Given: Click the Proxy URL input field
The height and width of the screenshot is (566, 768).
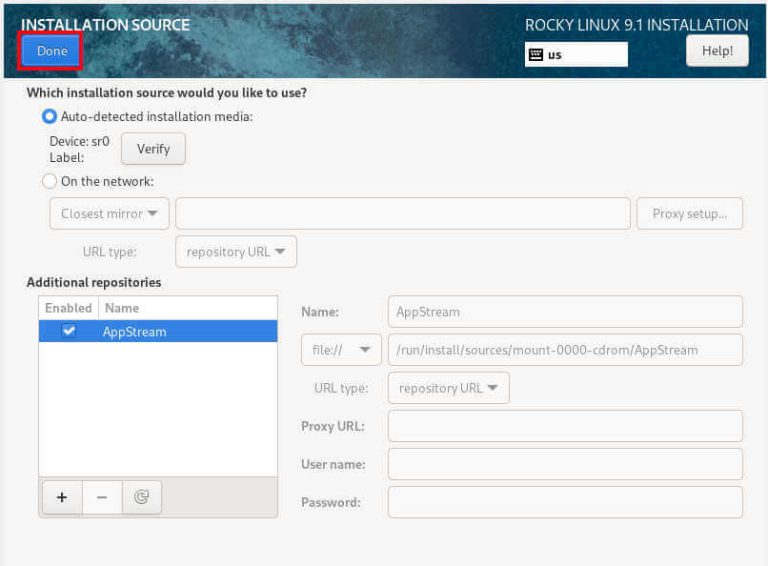Looking at the screenshot, I should pyautogui.click(x=565, y=426).
